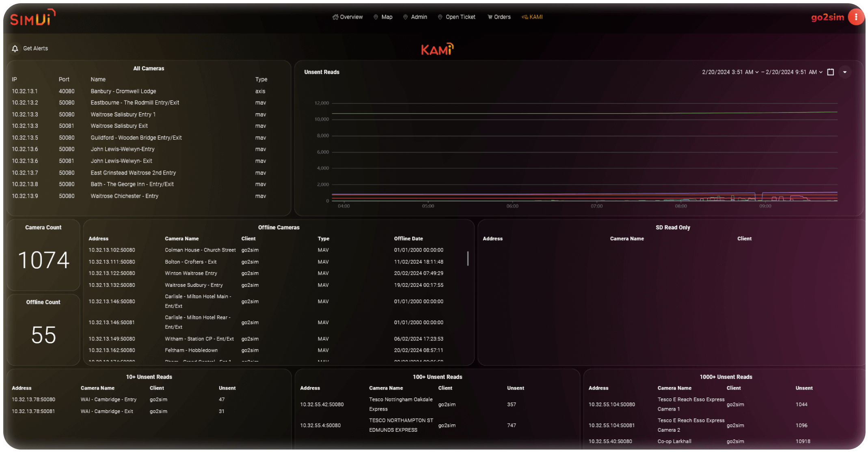Click Co-op Larkhall camera row

point(725,441)
